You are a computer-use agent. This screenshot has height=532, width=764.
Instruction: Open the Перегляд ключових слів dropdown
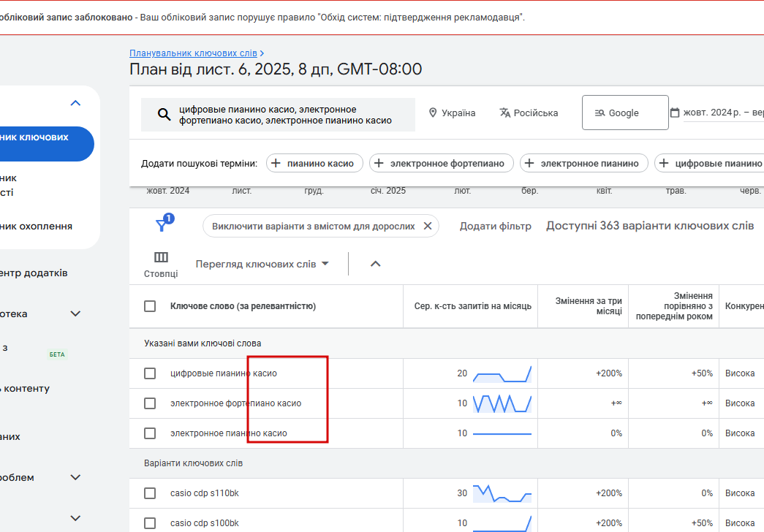[x=262, y=264]
